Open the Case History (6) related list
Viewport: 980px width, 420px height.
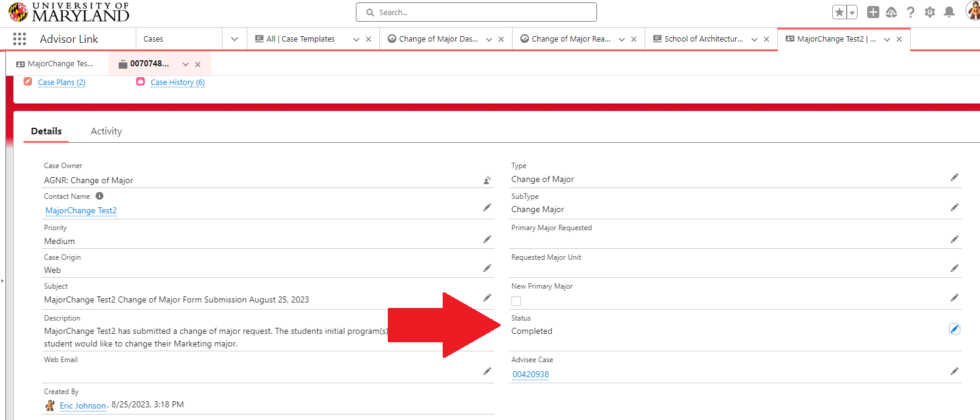point(177,83)
